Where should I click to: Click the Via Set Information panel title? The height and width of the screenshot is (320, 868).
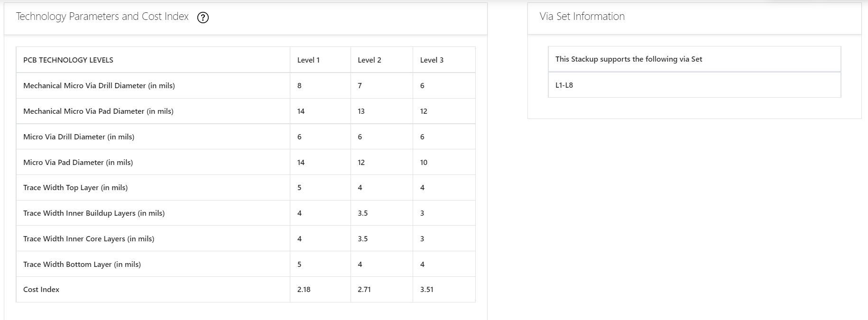[582, 17]
